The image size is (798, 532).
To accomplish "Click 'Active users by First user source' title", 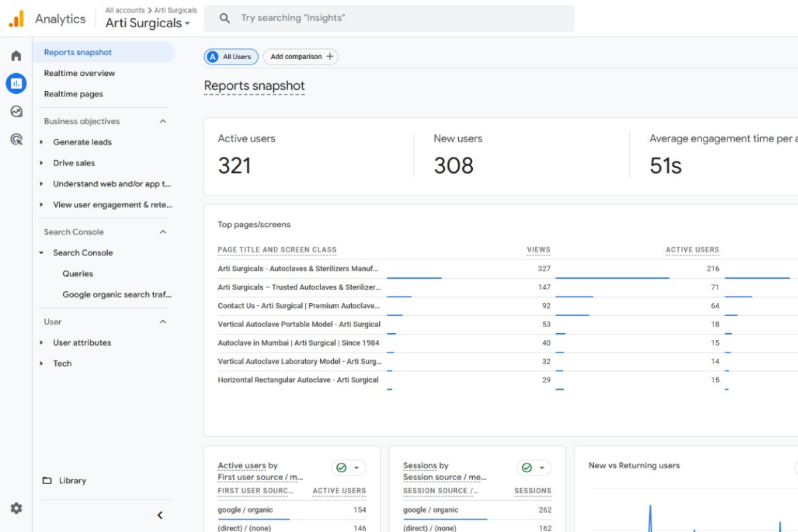I will (261, 471).
